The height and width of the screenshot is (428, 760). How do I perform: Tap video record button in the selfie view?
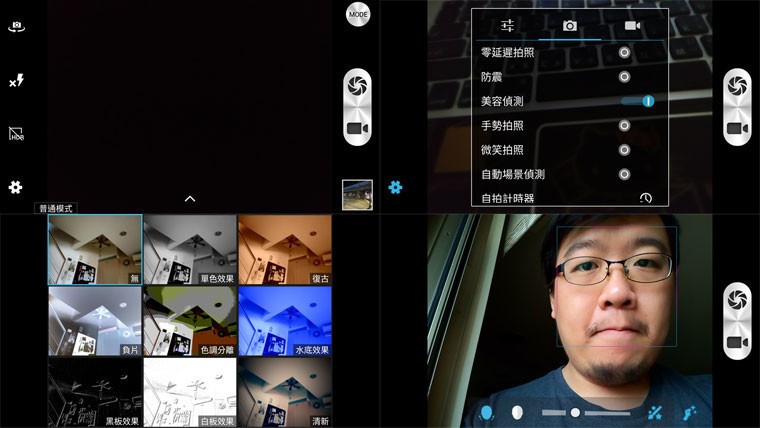click(x=737, y=342)
